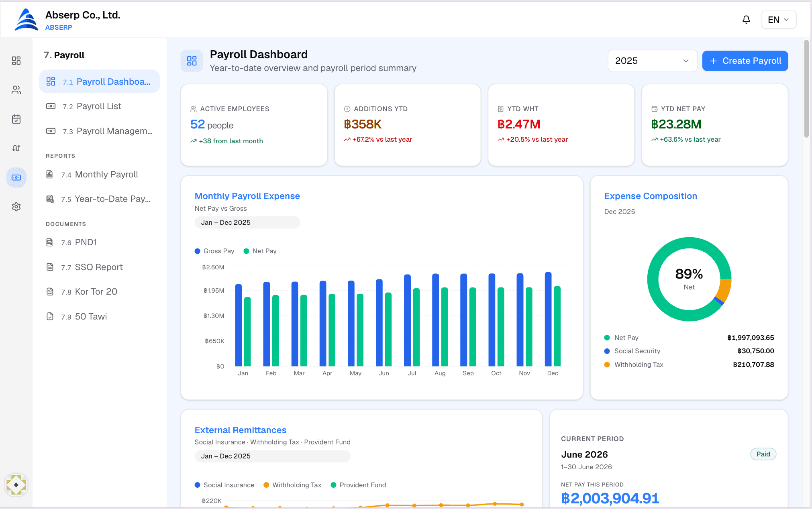
Task: Toggle Withholding Tax legend in remittances chart
Action: pyautogui.click(x=292, y=485)
